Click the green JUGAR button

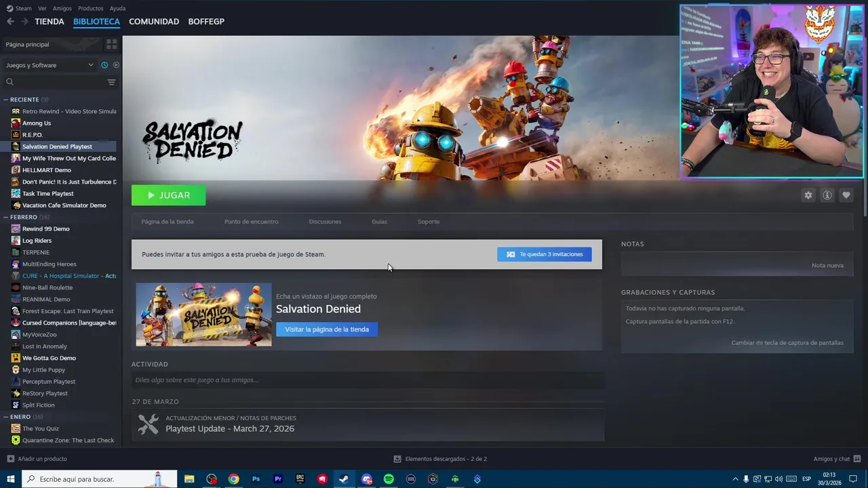click(169, 195)
